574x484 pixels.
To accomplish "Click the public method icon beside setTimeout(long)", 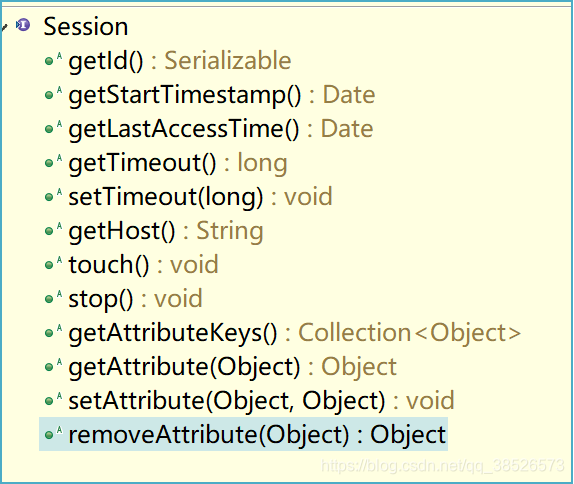I will point(53,196).
